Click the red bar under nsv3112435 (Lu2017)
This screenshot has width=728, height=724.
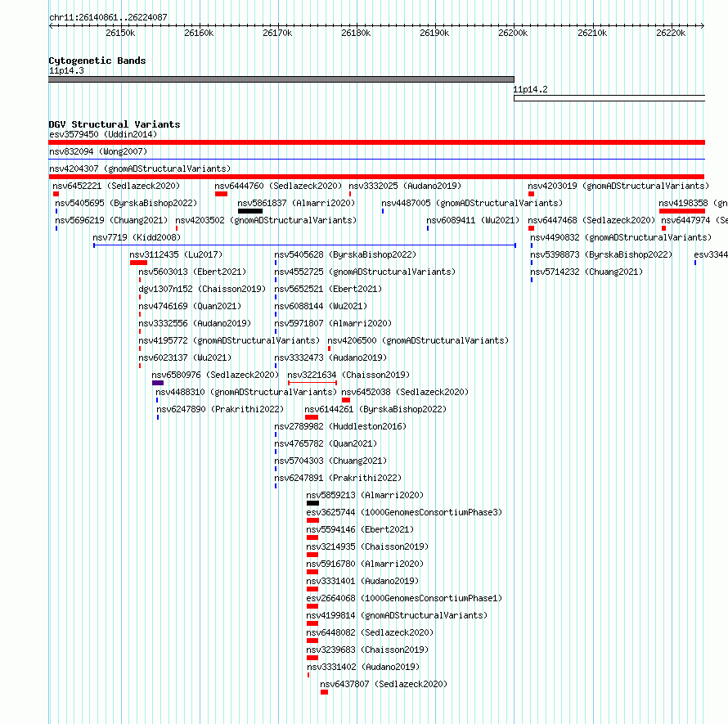(x=138, y=263)
